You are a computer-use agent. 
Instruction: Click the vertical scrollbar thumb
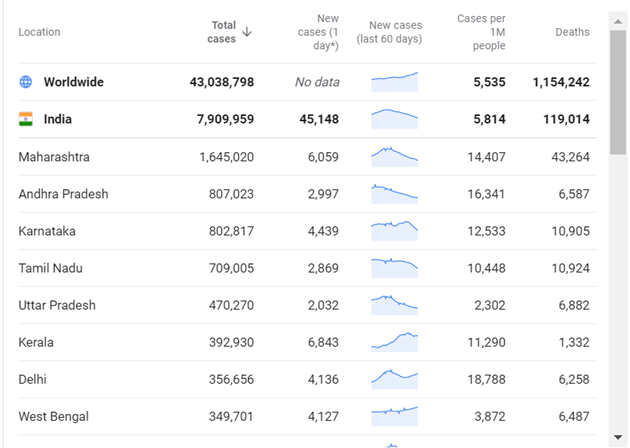(x=618, y=85)
